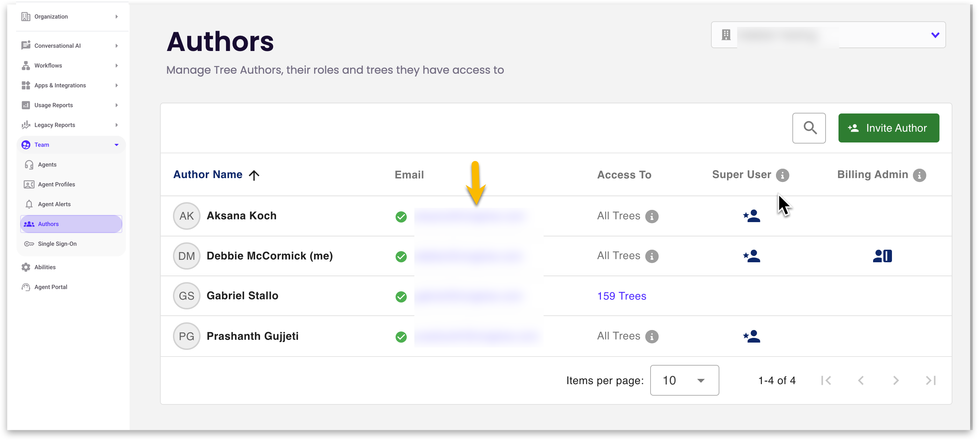Click the Invite Author button
The height and width of the screenshot is (440, 980).
[888, 128]
